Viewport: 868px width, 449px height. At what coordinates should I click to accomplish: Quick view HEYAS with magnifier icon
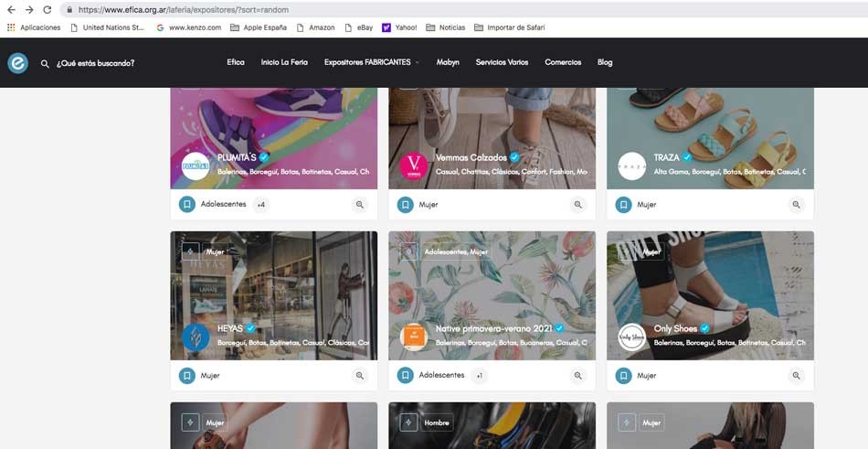click(360, 375)
